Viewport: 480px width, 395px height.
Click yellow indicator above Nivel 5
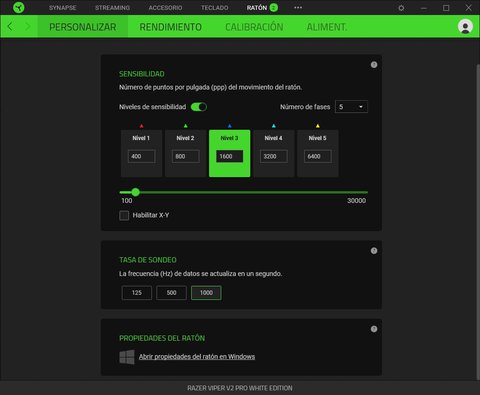317,126
